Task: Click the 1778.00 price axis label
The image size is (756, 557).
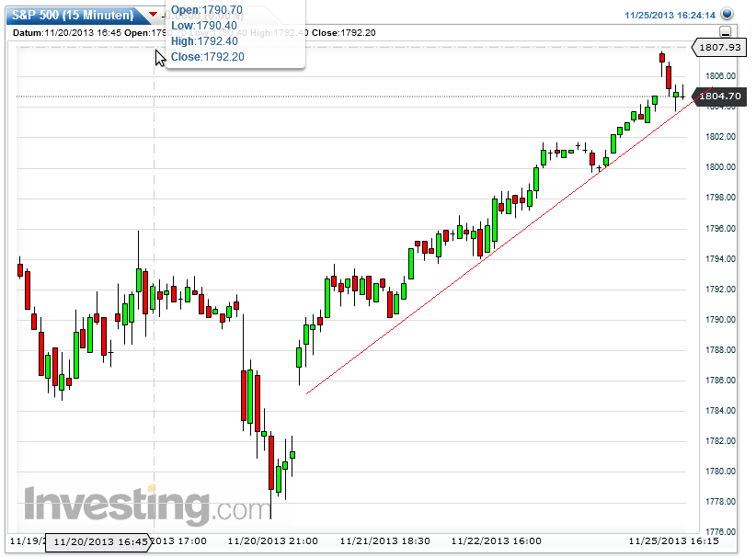Action: (720, 502)
